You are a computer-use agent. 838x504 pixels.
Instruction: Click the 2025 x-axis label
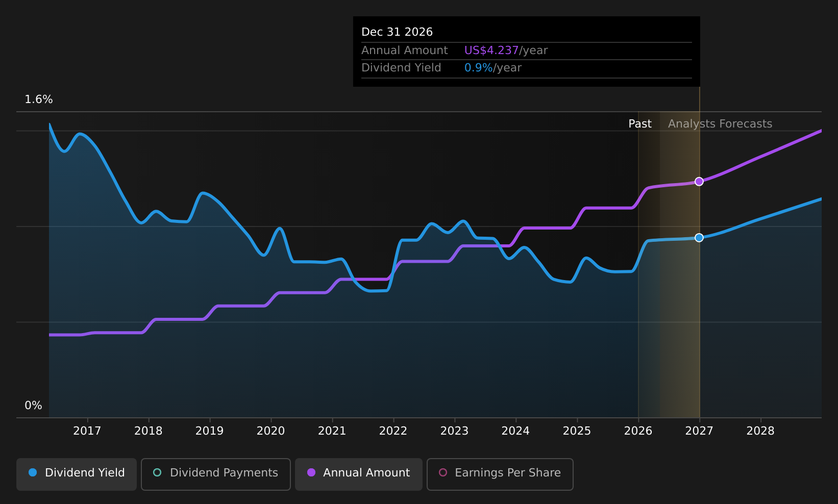click(577, 431)
